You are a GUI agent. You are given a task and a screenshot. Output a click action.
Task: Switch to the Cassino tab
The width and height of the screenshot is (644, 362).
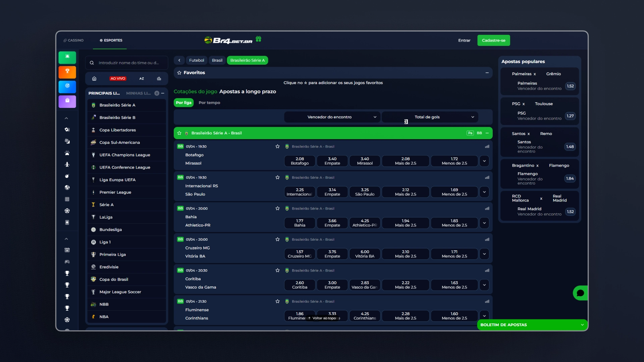pyautogui.click(x=73, y=40)
